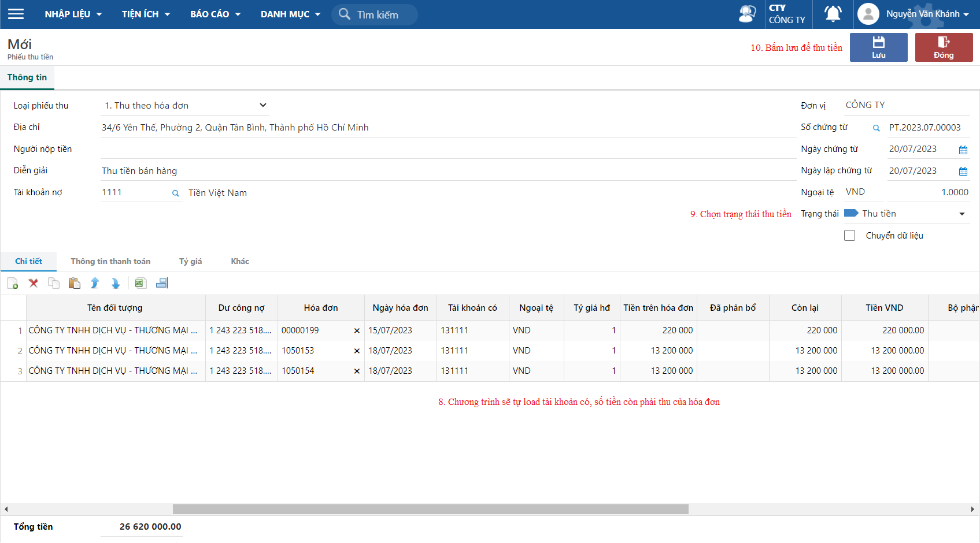
Task: Open calendar for Ngày chứng từ
Action: coord(963,150)
